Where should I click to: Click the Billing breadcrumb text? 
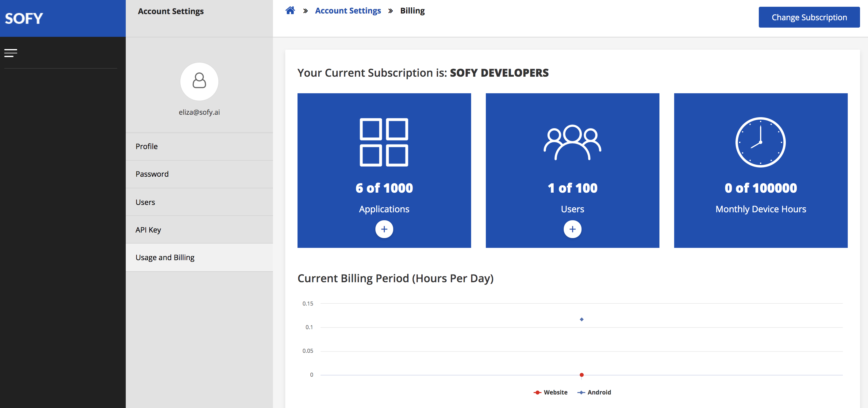(x=412, y=11)
